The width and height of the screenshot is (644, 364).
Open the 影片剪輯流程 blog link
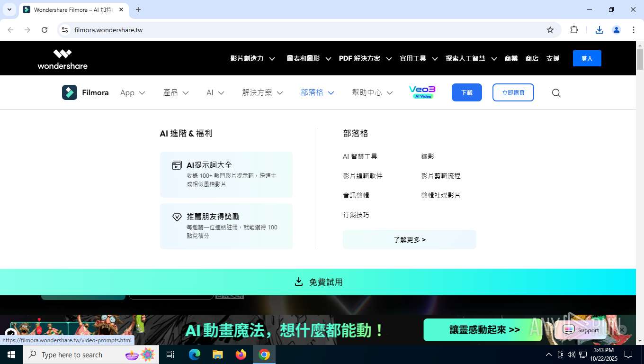pos(441,176)
